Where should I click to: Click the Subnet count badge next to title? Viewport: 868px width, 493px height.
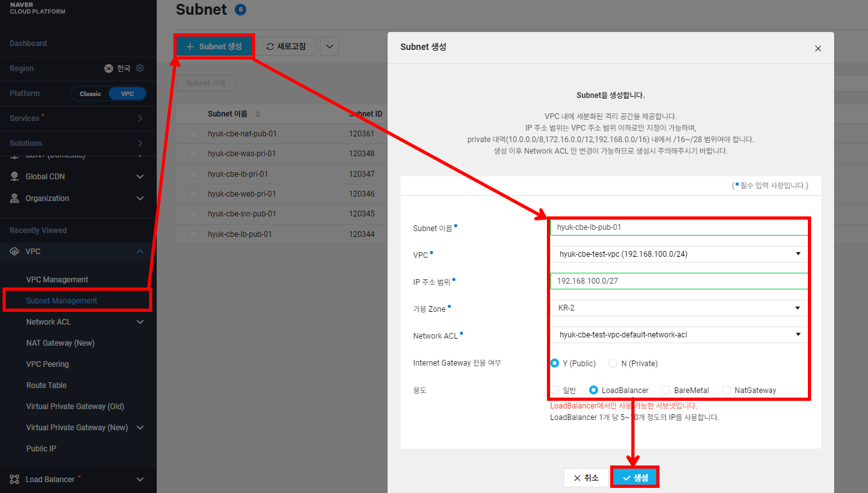point(240,10)
